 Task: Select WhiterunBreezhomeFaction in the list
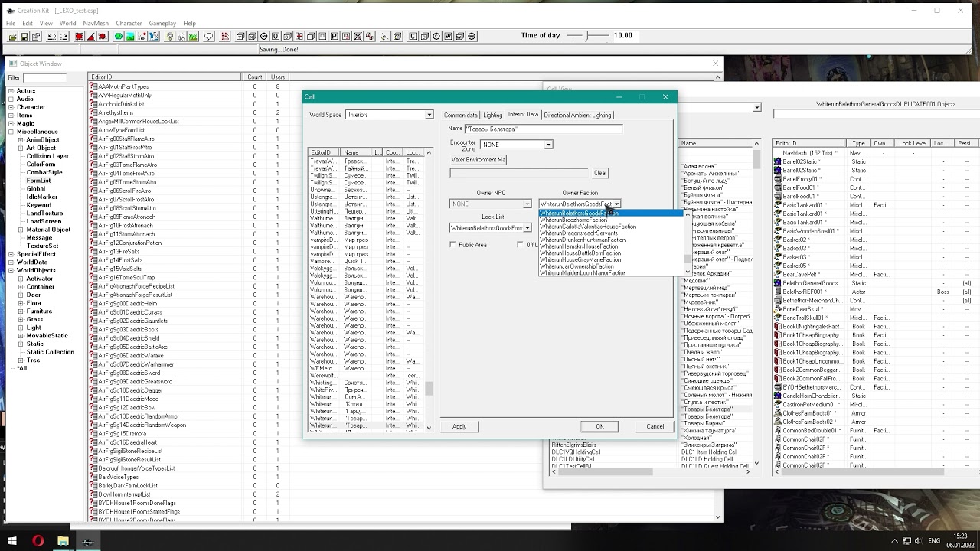pyautogui.click(x=573, y=220)
